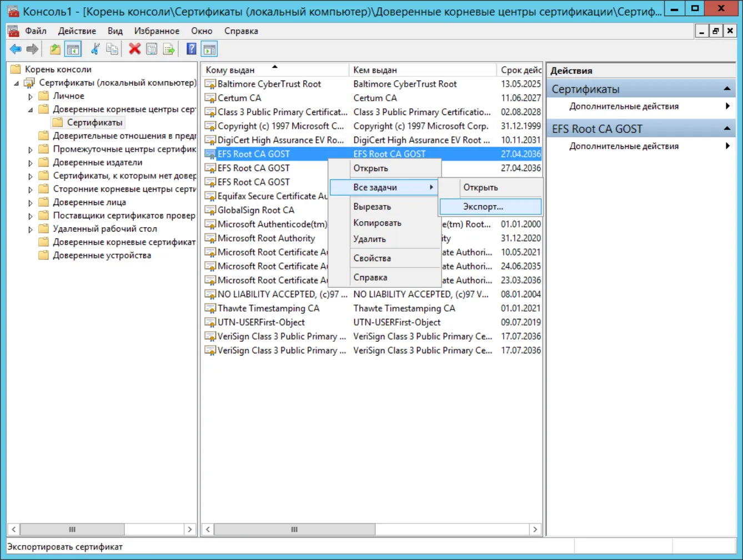Image resolution: width=743 pixels, height=560 pixels.
Task: Click right arrow of certificate list horizontal scrollbar
Action: click(535, 529)
